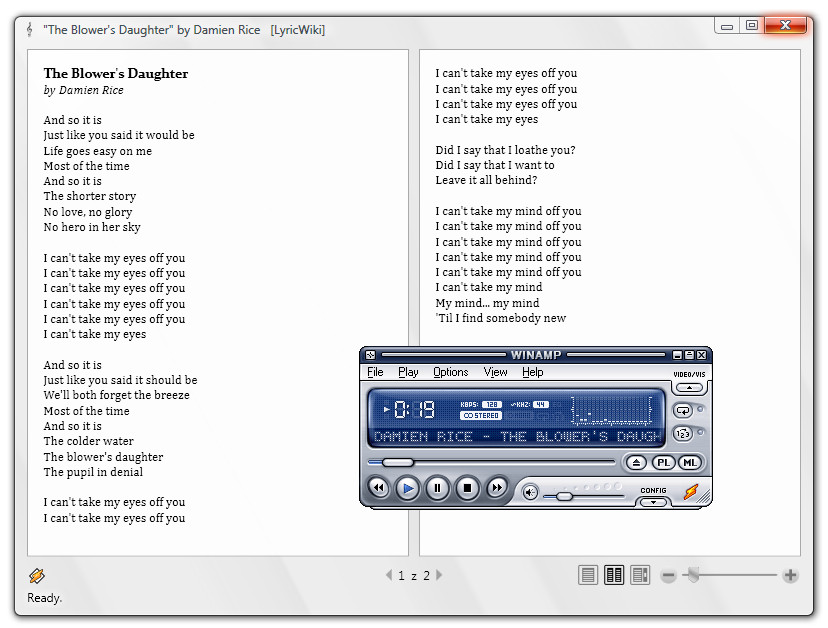828x628 pixels.
Task: Go to next lyrics page arrow
Action: click(x=439, y=575)
